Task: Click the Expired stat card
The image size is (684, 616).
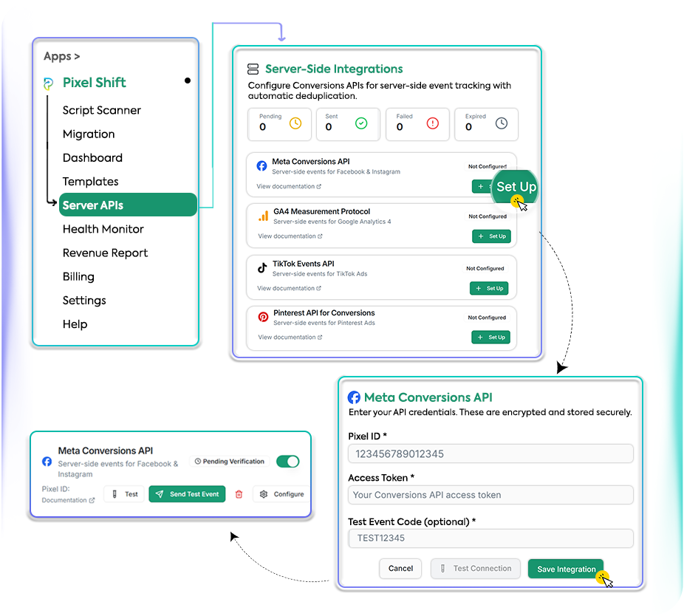Action: (486, 124)
